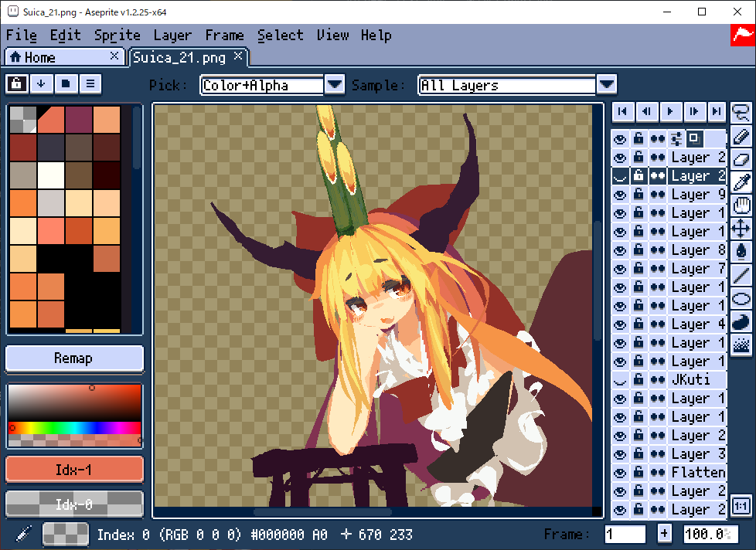Open the View menu
756x550 pixels.
[332, 36]
